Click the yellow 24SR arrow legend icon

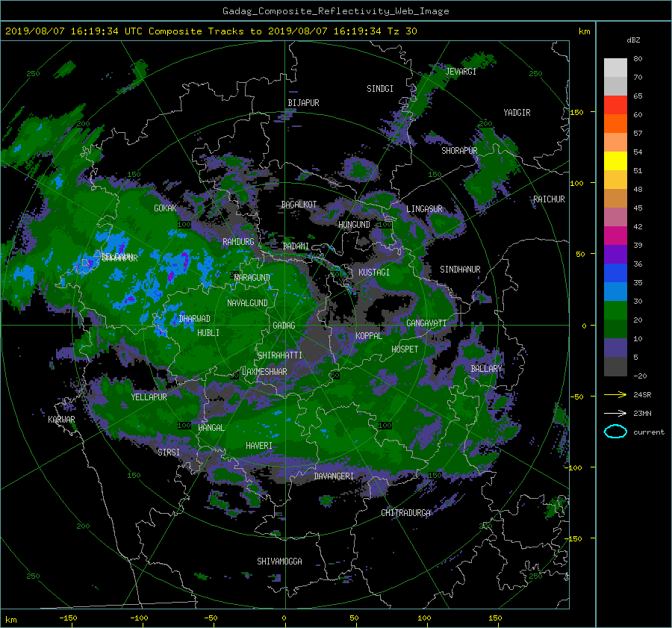pos(615,394)
